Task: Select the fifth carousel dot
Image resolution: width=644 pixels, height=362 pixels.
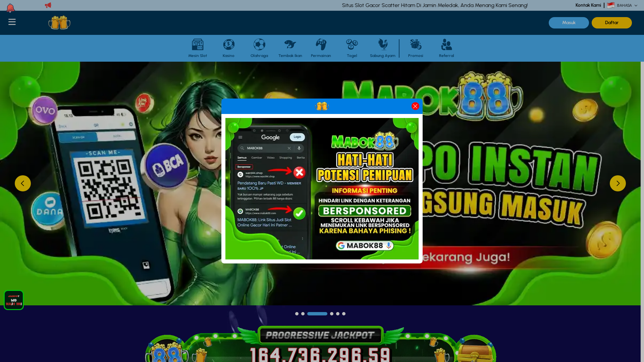Action: 338,314
